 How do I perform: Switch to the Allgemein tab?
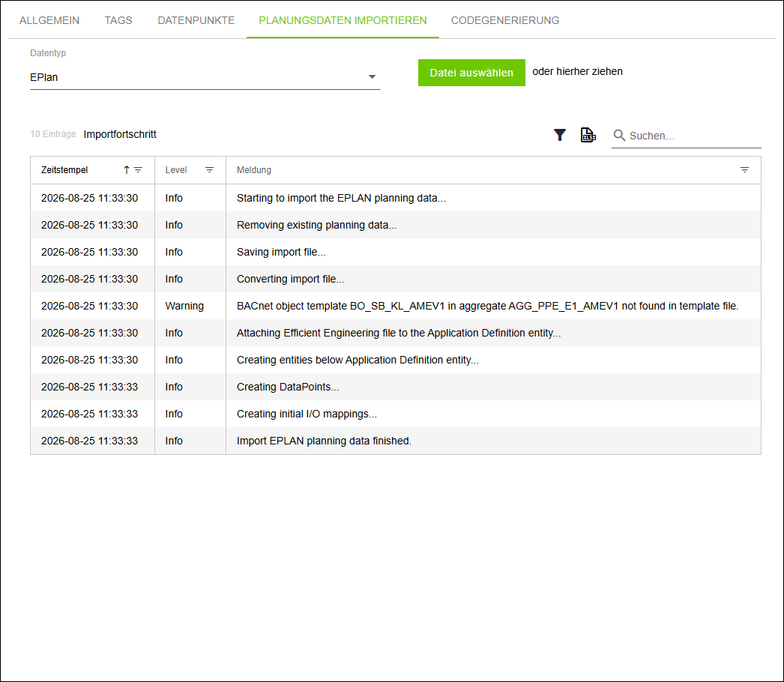tap(49, 20)
